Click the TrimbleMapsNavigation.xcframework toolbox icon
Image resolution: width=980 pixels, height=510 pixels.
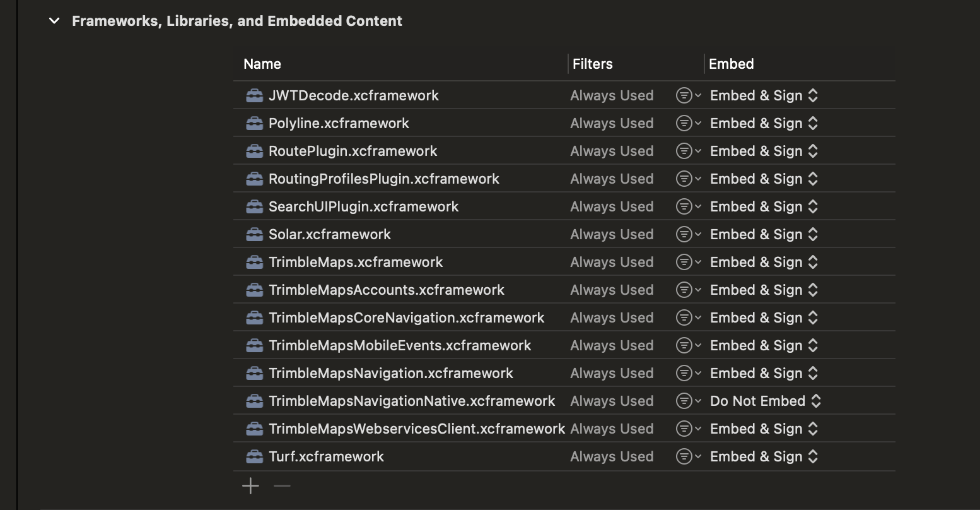(254, 373)
